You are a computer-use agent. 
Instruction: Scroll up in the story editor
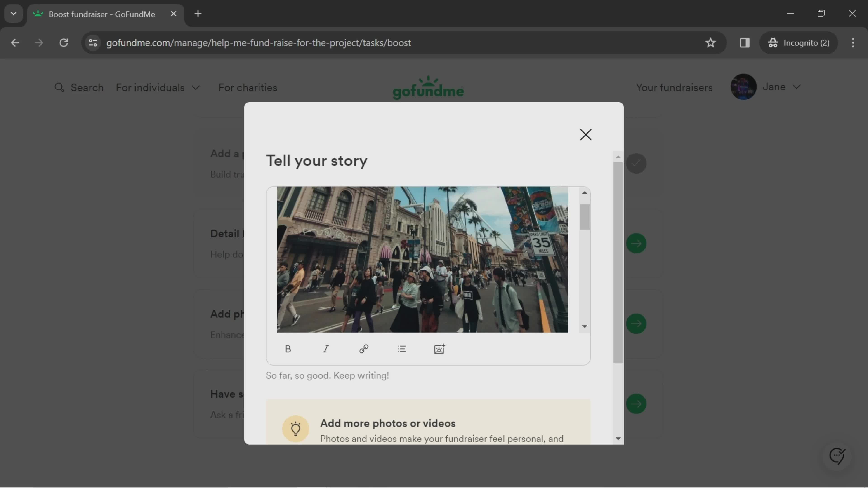tap(585, 192)
